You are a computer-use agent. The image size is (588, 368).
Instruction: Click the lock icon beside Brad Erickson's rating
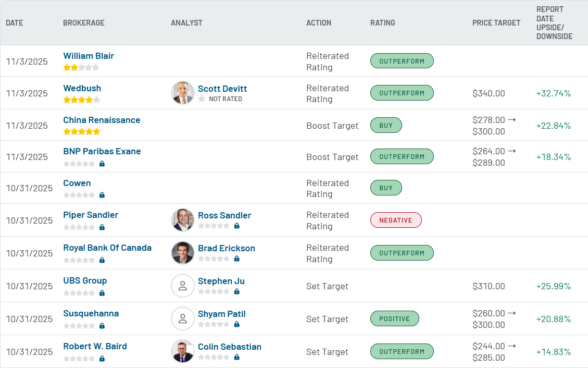(x=236, y=259)
